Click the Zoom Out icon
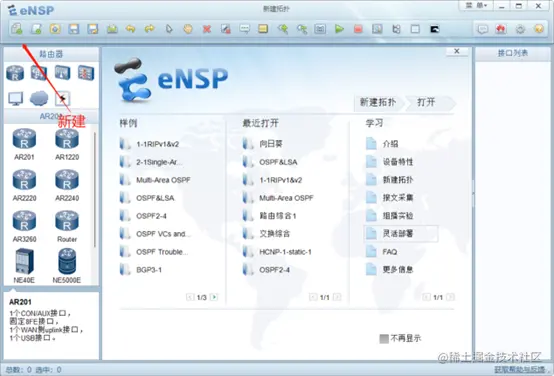 tap(301, 29)
